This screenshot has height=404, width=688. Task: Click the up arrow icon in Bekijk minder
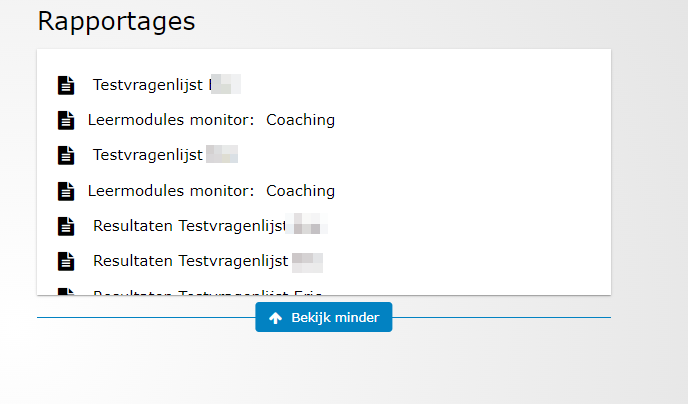(x=276, y=318)
